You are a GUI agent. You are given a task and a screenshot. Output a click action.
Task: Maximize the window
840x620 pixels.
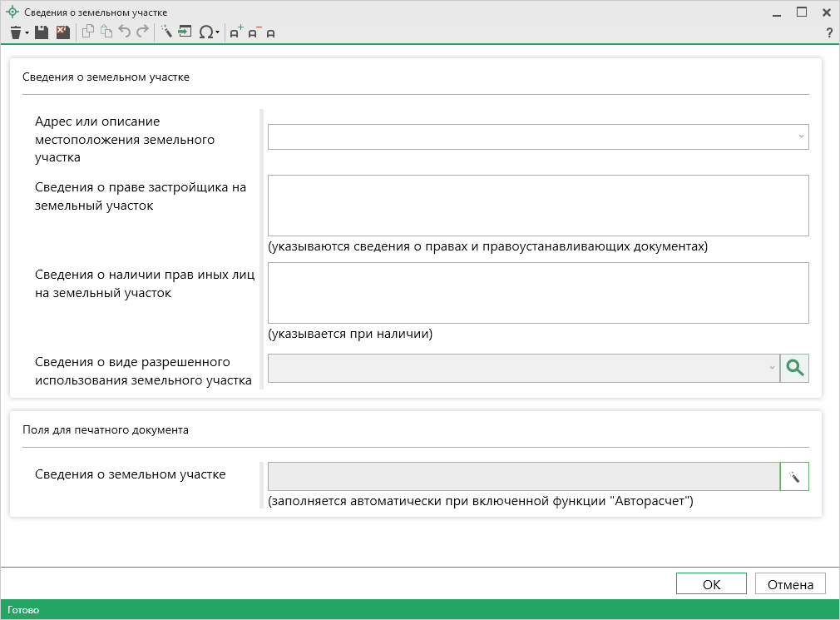[x=802, y=12]
